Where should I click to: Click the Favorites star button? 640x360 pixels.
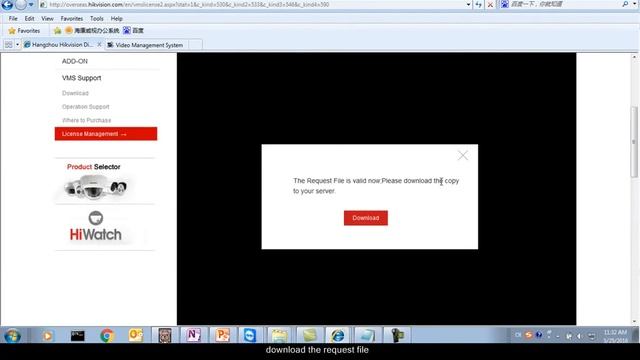click(24, 31)
